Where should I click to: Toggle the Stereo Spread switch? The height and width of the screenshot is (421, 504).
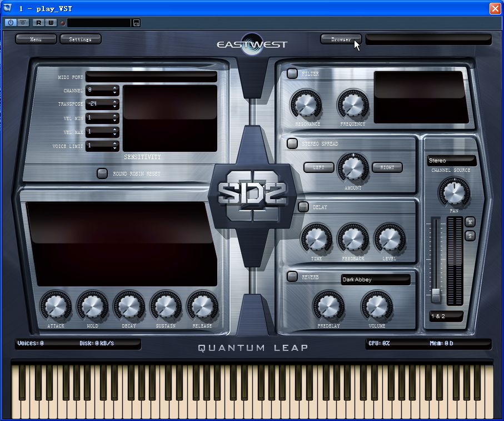[x=292, y=143]
